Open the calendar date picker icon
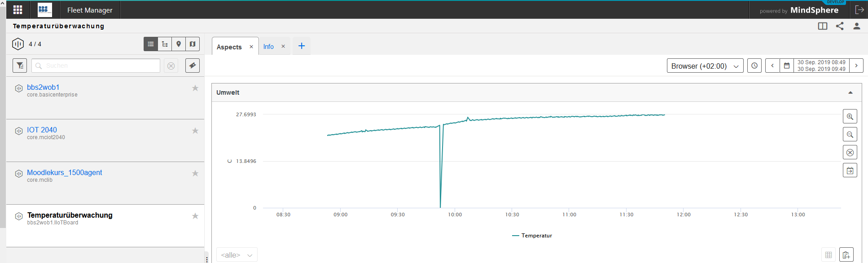The width and height of the screenshot is (868, 263). click(x=787, y=66)
